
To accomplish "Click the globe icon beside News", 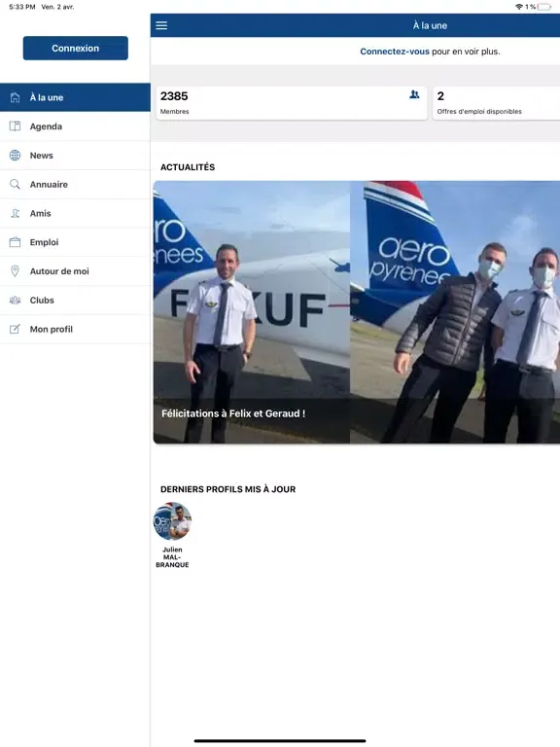I will tap(15, 156).
